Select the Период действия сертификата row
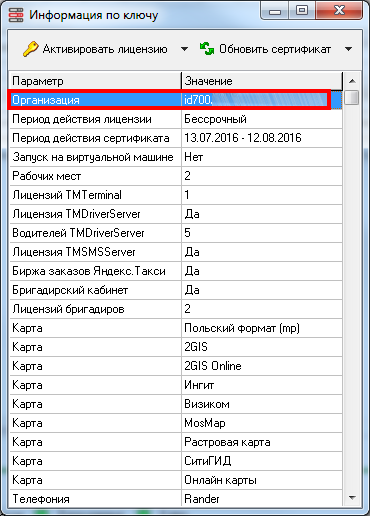Screen dimensions: 370x516 click(x=176, y=138)
